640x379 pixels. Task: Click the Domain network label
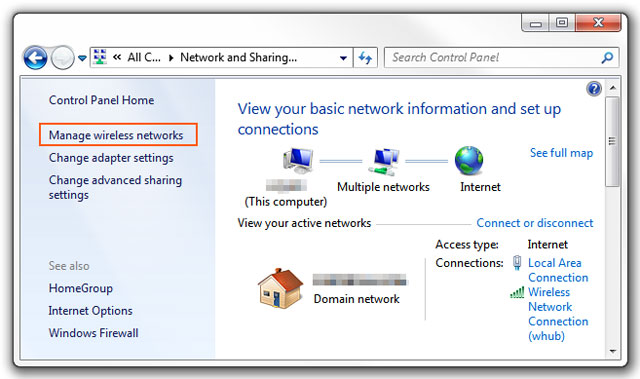coord(356,299)
